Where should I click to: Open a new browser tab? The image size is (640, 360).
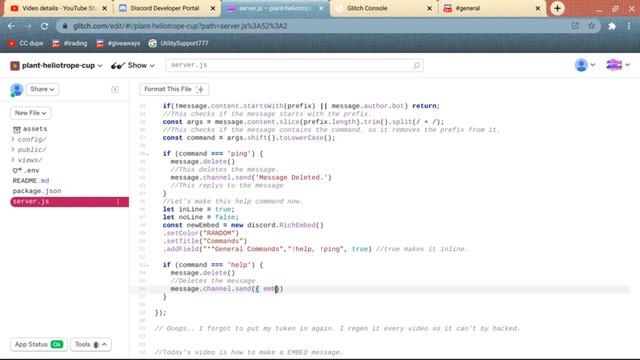click(557, 8)
